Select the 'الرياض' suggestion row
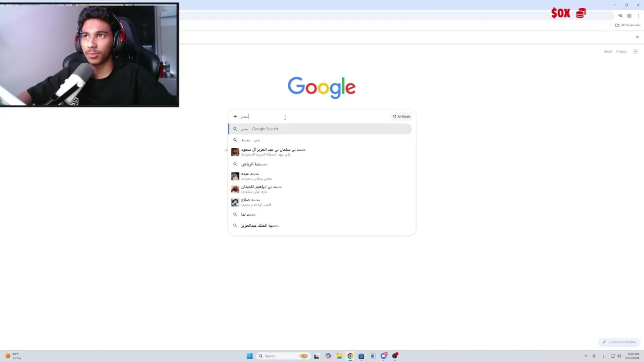The height and width of the screenshot is (362, 644). click(x=320, y=164)
